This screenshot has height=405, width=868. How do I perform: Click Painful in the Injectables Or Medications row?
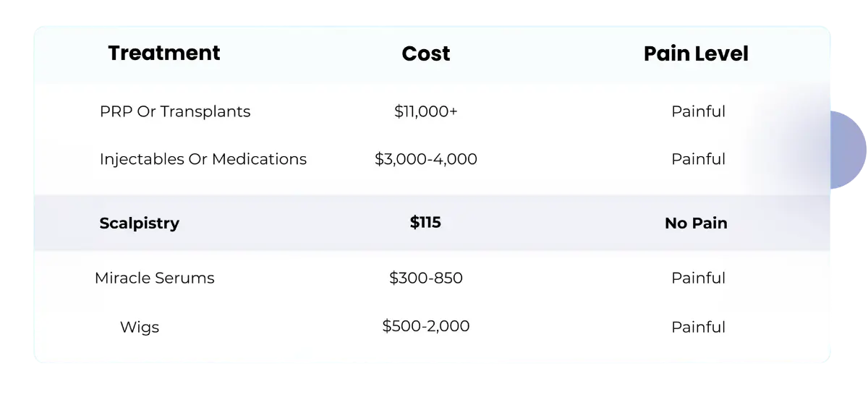(698, 158)
